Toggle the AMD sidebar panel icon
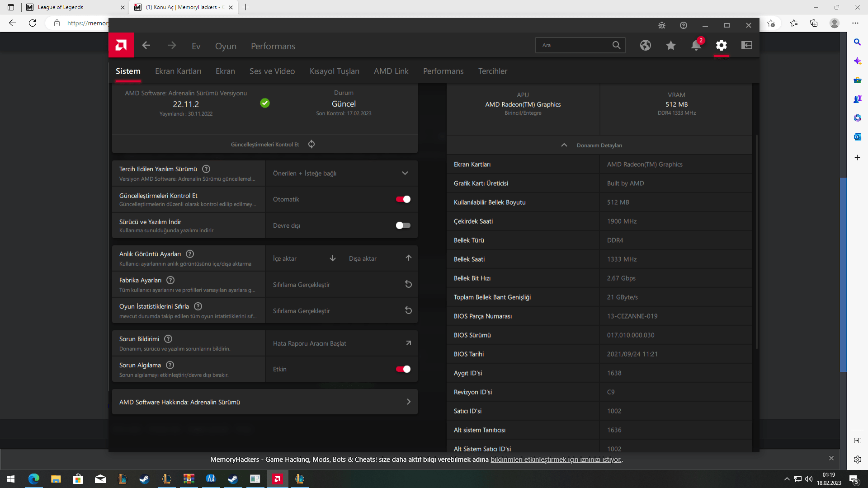868x488 pixels. (x=747, y=45)
